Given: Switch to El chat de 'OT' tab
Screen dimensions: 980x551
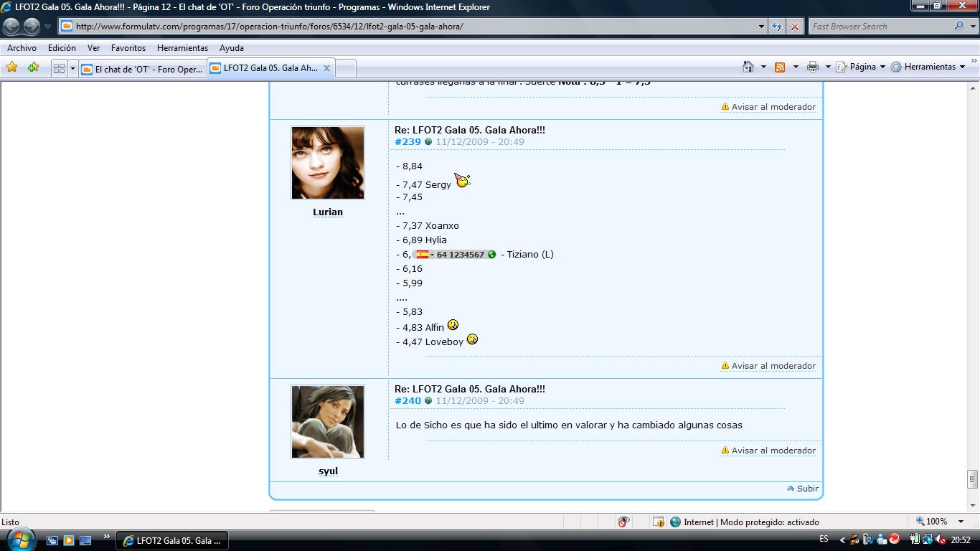Looking at the screenshot, I should click(x=142, y=69).
